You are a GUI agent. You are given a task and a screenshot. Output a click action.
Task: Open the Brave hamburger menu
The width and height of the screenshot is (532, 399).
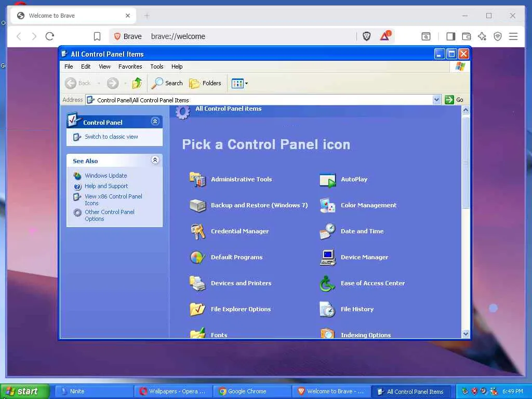[x=513, y=36]
